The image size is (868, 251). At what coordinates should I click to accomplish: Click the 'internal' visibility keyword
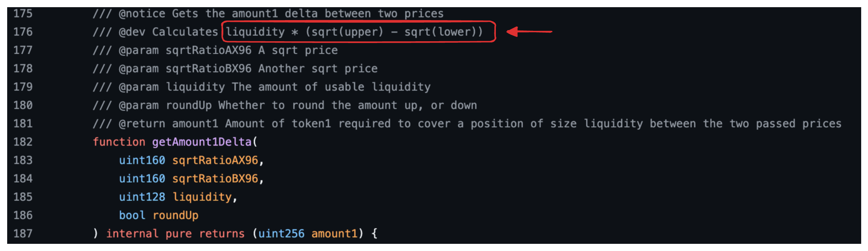click(x=132, y=234)
